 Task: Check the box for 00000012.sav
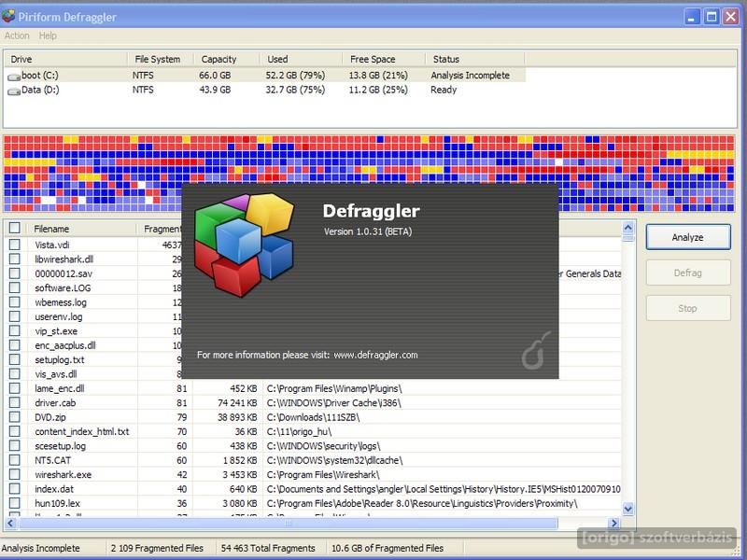(15, 273)
